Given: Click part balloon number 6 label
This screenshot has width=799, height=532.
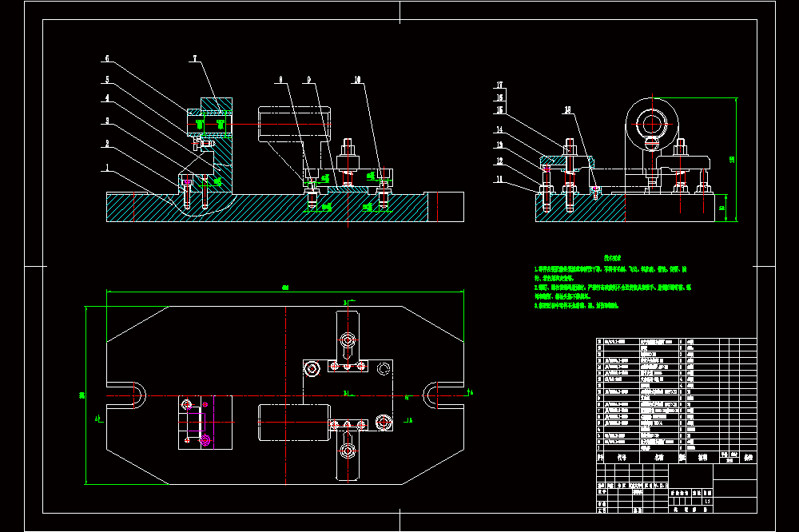Looking at the screenshot, I should click(x=107, y=58).
